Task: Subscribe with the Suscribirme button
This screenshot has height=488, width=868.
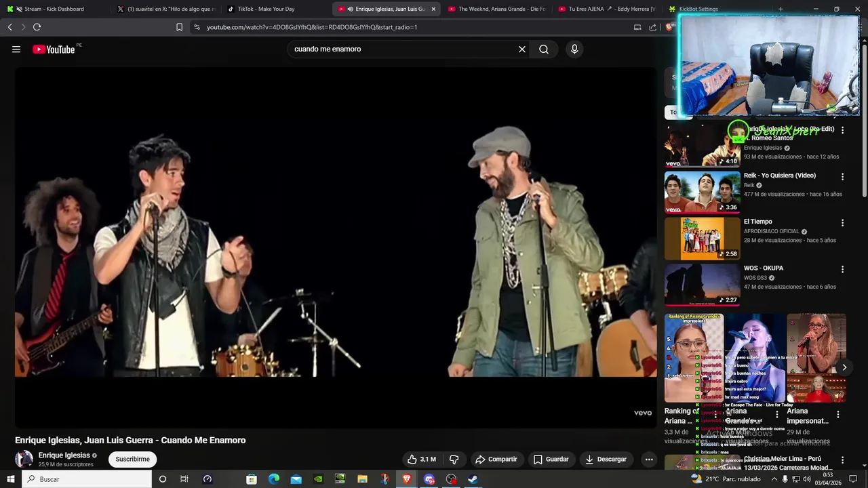Action: click(132, 460)
